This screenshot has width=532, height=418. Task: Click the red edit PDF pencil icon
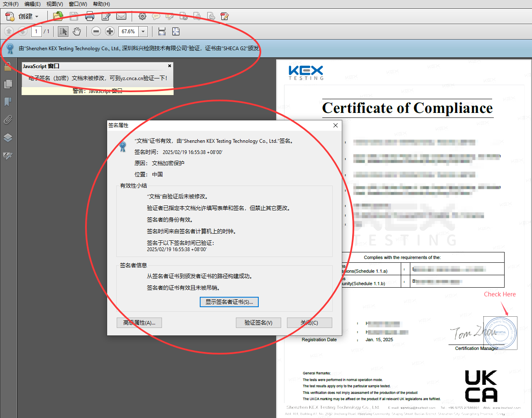point(225,17)
